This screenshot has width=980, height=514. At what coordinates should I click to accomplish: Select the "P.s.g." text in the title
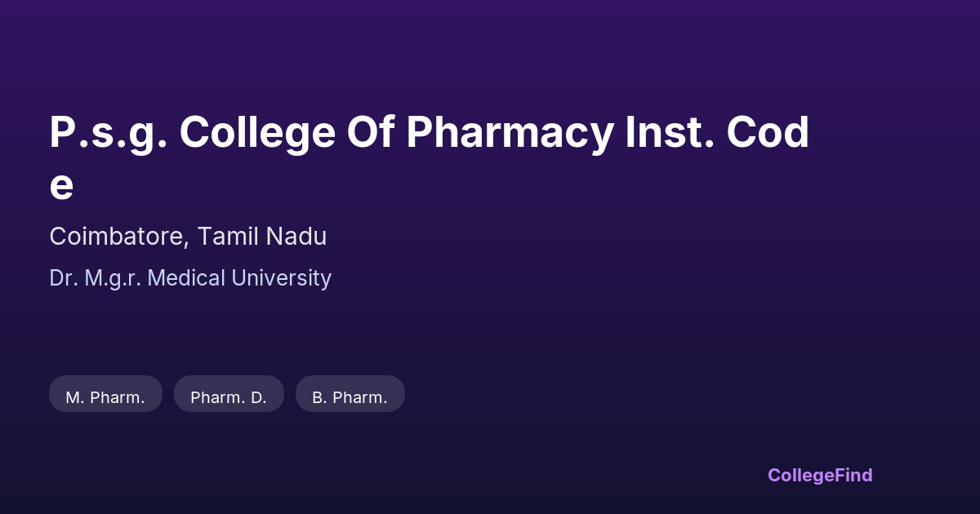[108, 133]
